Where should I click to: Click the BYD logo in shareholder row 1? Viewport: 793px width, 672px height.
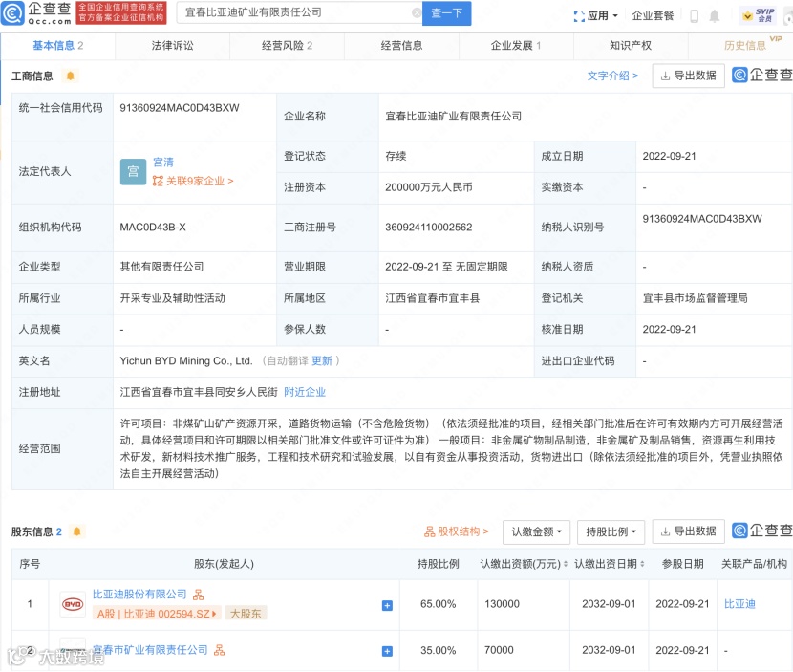(x=73, y=604)
